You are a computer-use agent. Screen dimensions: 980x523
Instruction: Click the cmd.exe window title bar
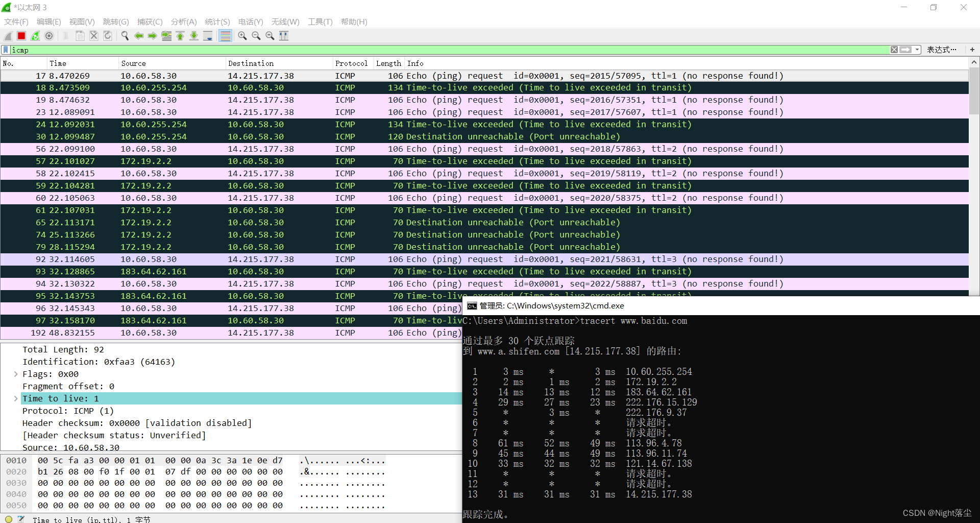pos(721,306)
